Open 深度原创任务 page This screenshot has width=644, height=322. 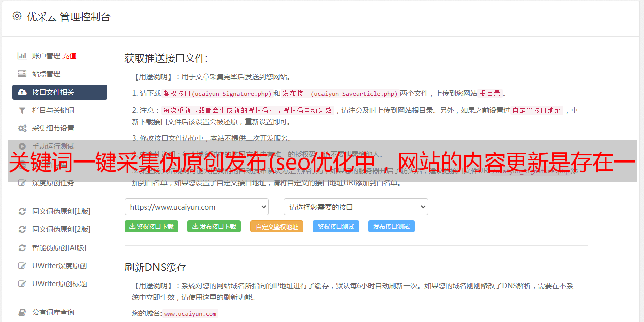coord(59,183)
